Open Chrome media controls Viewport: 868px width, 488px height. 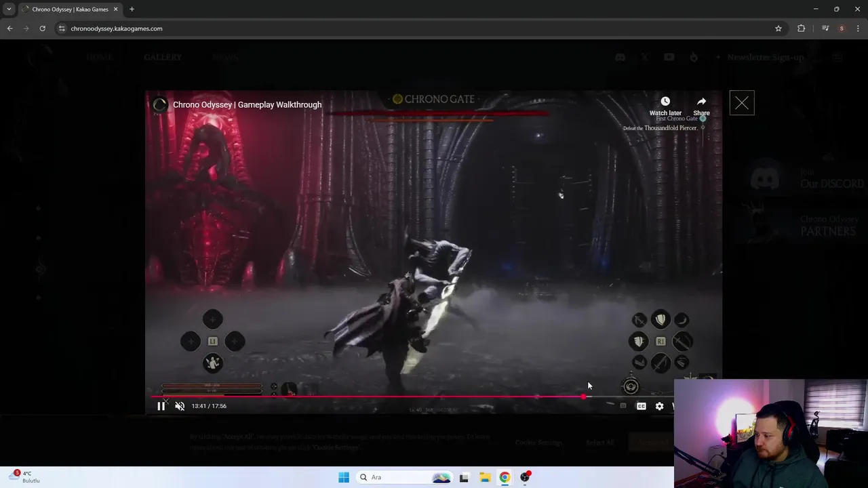825,28
